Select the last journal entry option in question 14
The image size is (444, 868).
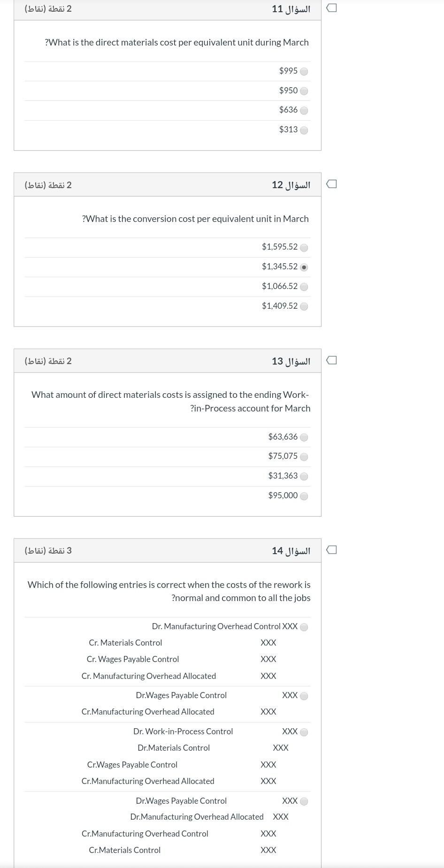(x=305, y=801)
